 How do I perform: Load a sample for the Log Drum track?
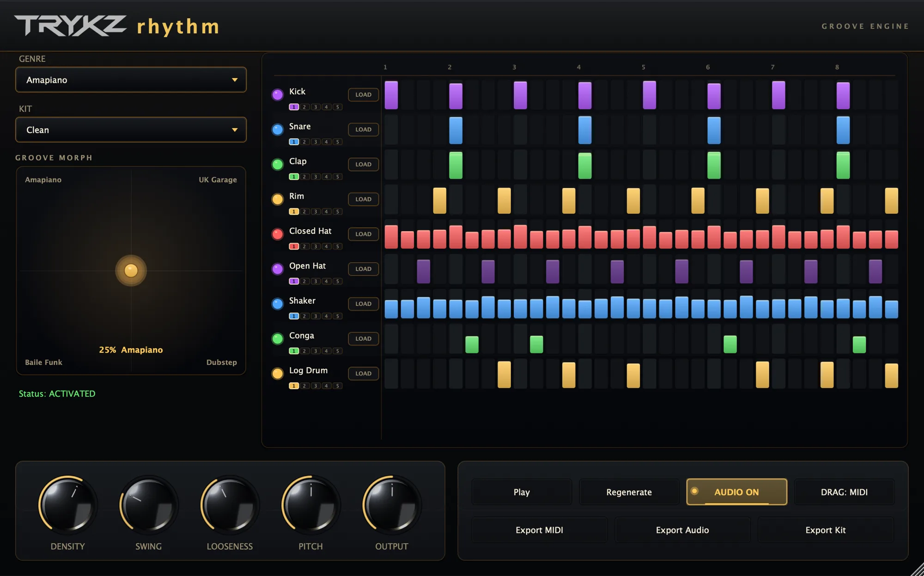[363, 374]
